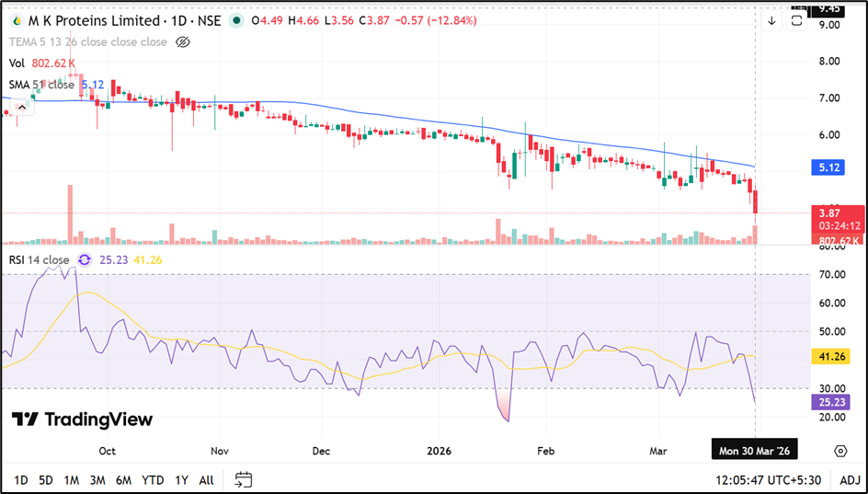Click the SMA 51 close indicator label
Screen dimensions: 868x494
point(41,85)
